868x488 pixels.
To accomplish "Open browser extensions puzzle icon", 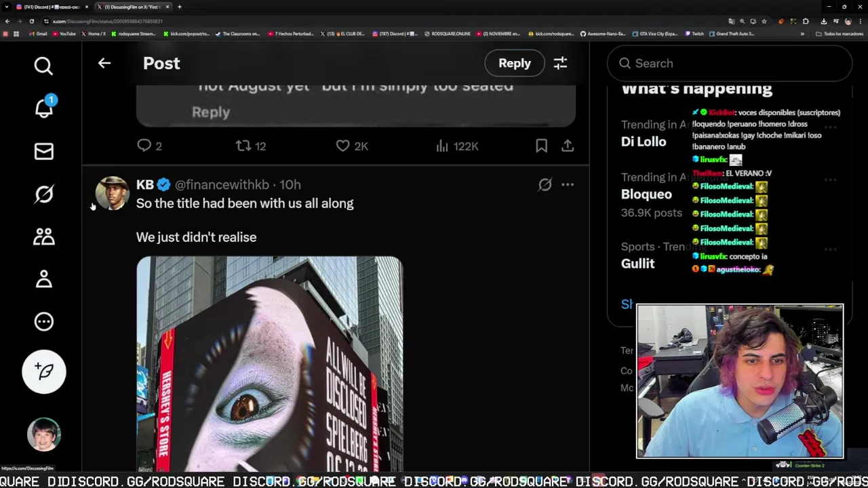I will (806, 21).
